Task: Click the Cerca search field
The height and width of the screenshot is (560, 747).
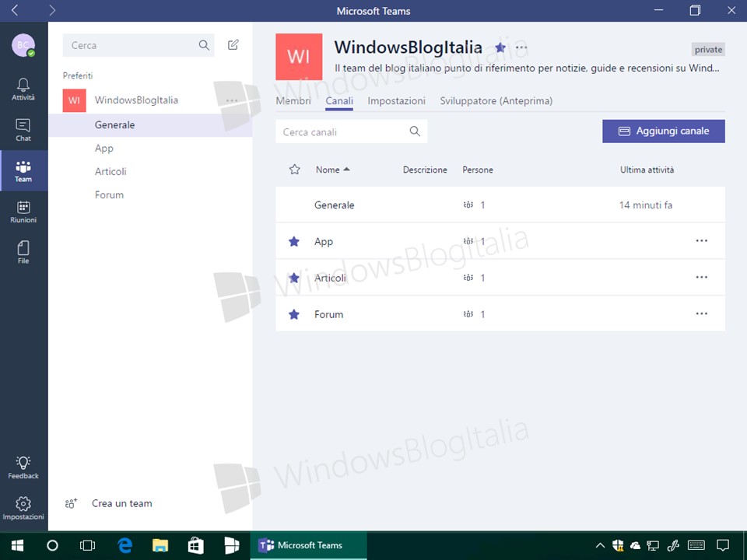Action: pyautogui.click(x=139, y=45)
